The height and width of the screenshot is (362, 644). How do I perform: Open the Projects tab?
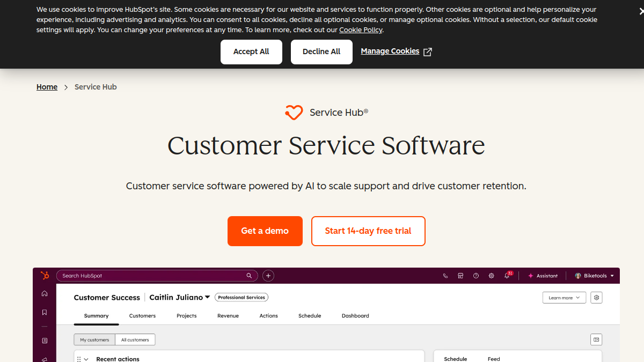[187, 316]
